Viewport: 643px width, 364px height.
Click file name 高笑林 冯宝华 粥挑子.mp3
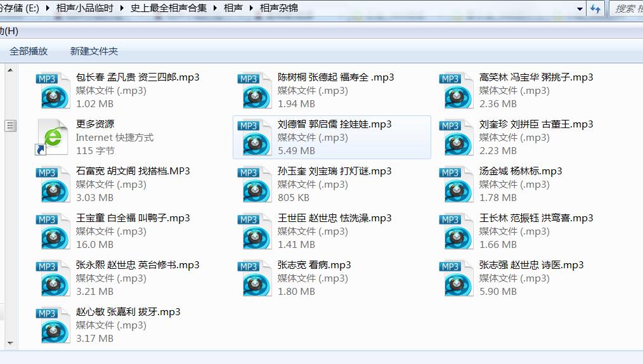(536, 77)
